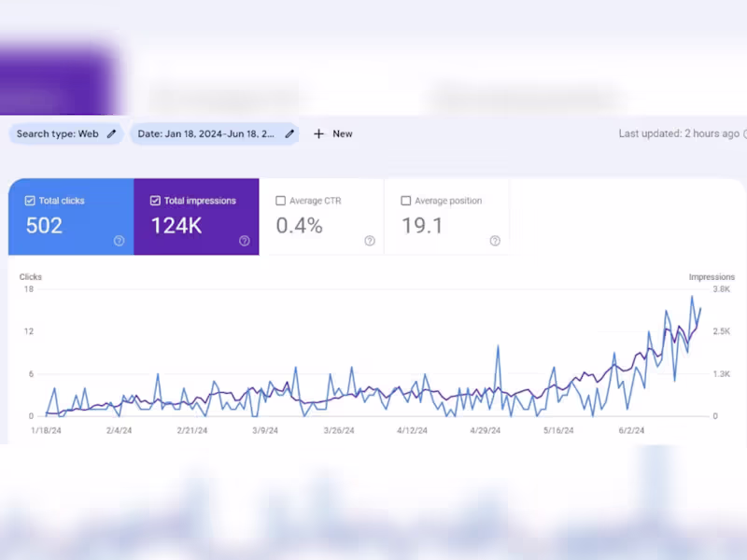Click the 4/29/24 clicks spike on chart

click(x=498, y=346)
